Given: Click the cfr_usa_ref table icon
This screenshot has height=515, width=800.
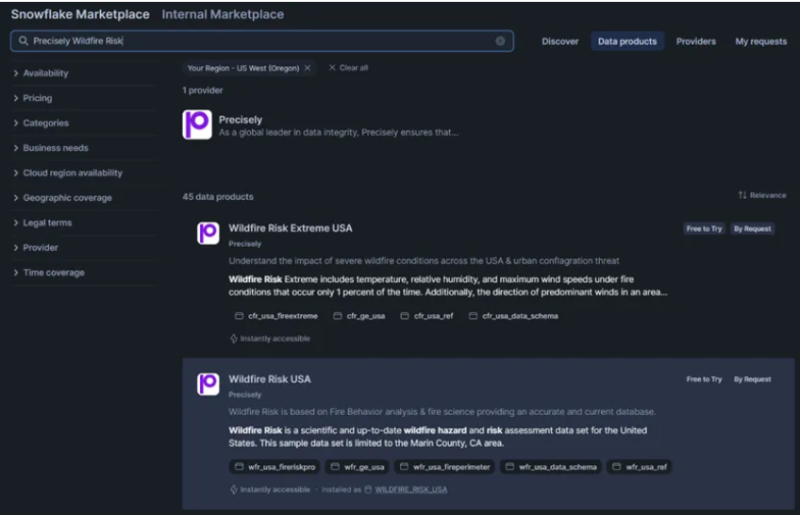Looking at the screenshot, I should 405,316.
